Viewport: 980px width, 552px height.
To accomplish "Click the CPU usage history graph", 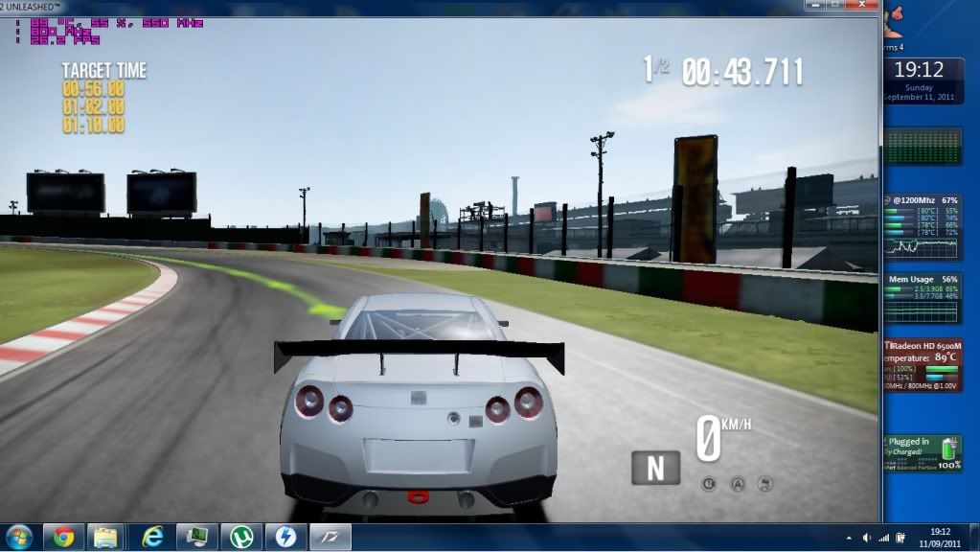I will click(x=921, y=247).
